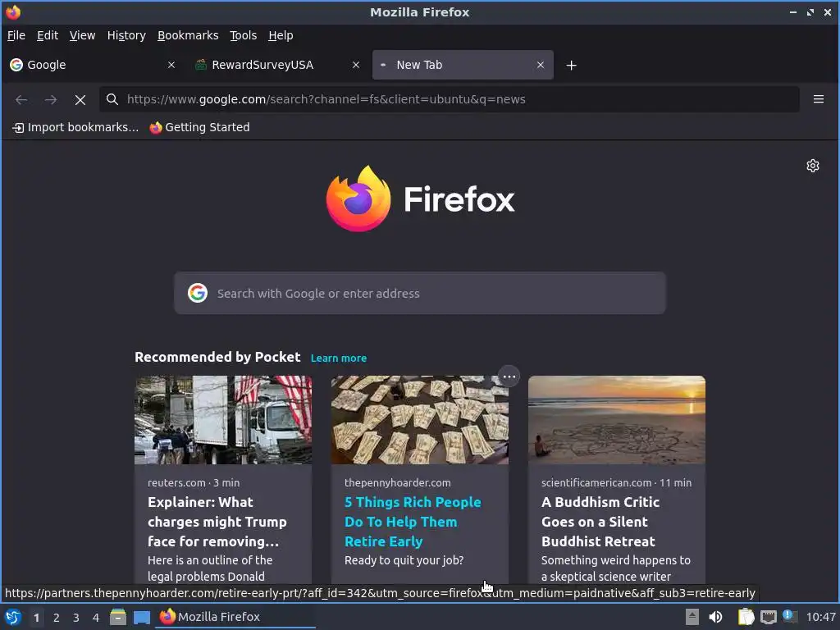Switch to workspace 4

click(96, 618)
